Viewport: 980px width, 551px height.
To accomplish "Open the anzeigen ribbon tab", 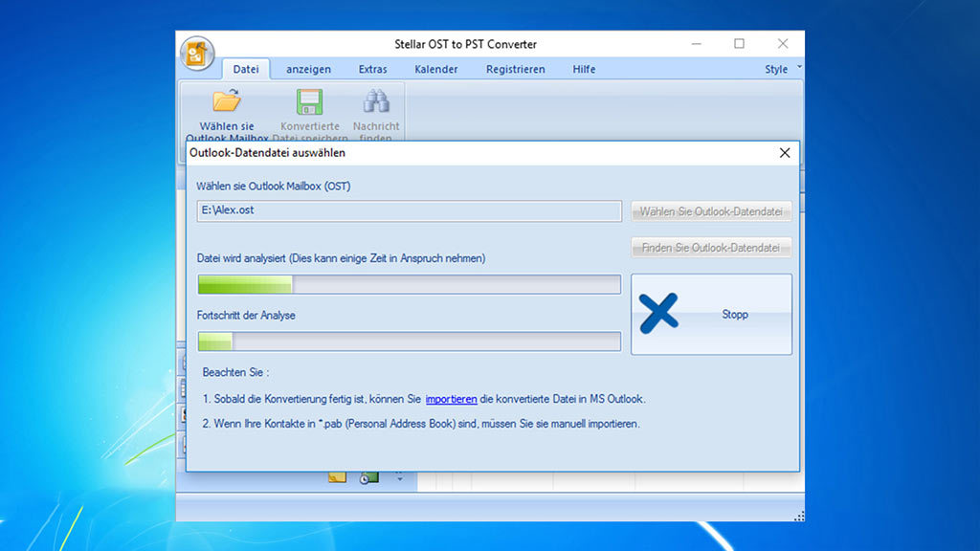I will point(308,69).
